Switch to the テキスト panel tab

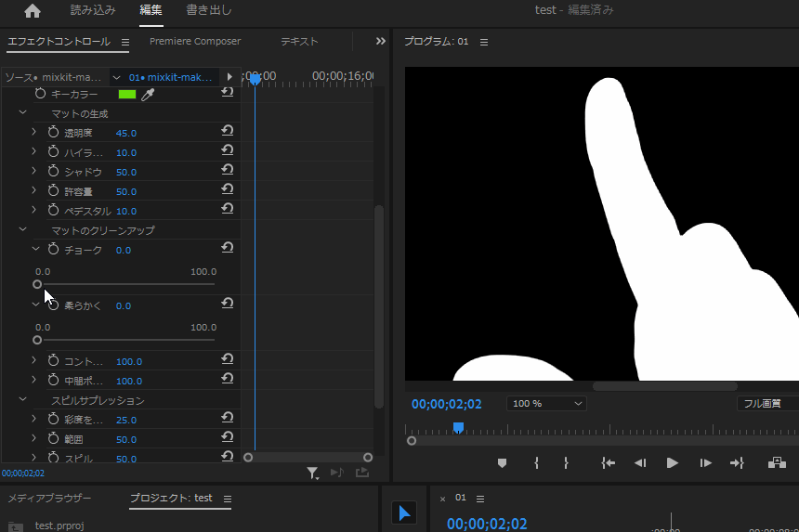coord(299,41)
